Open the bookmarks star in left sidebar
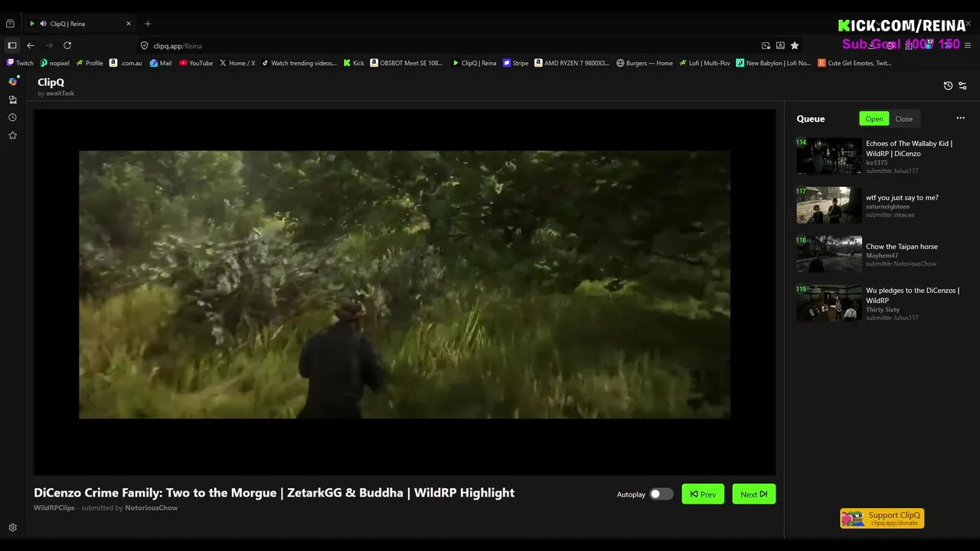The width and height of the screenshot is (980, 551). coord(12,135)
